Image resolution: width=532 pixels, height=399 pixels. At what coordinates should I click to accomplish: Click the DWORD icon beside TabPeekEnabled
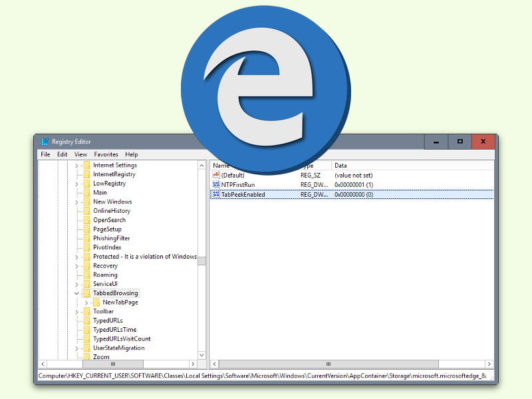click(216, 194)
